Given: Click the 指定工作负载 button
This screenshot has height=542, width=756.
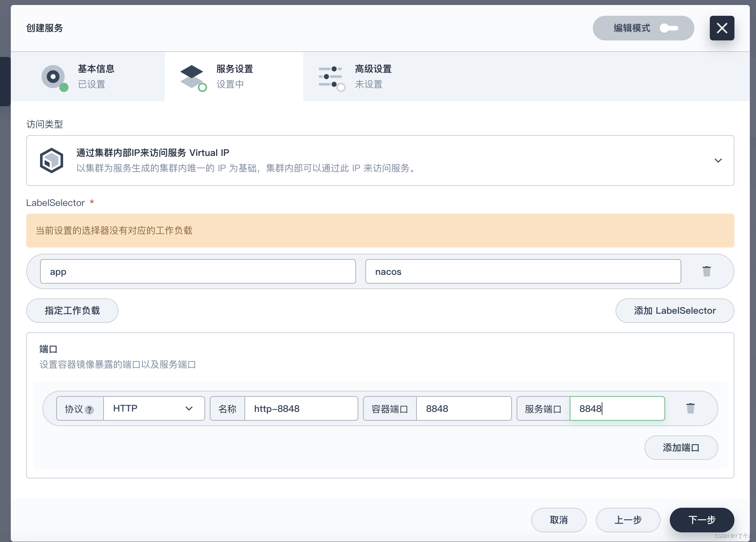Looking at the screenshot, I should pos(72,311).
